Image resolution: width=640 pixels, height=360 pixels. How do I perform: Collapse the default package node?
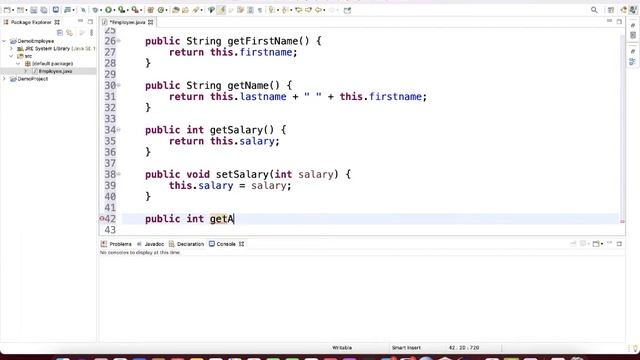(18, 64)
